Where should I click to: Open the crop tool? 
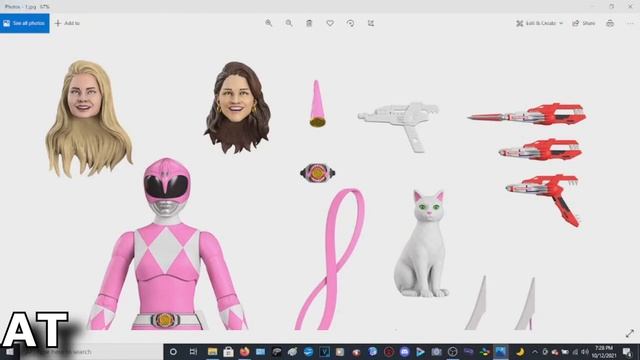(x=371, y=23)
